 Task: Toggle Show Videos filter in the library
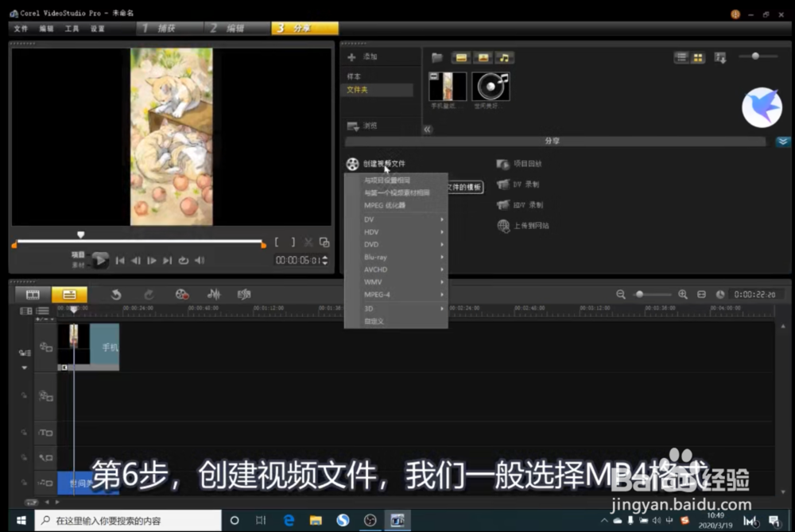click(461, 58)
